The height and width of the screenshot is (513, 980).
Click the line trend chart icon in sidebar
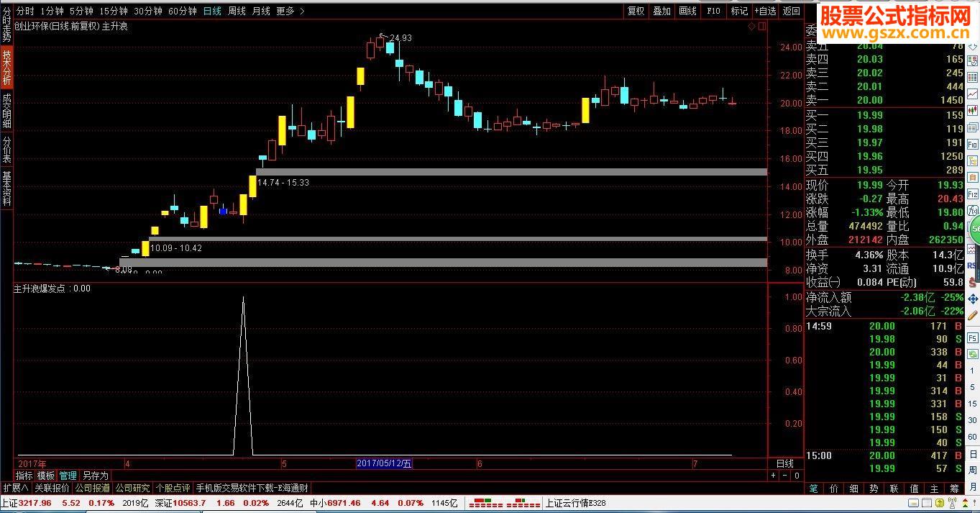coord(972,94)
